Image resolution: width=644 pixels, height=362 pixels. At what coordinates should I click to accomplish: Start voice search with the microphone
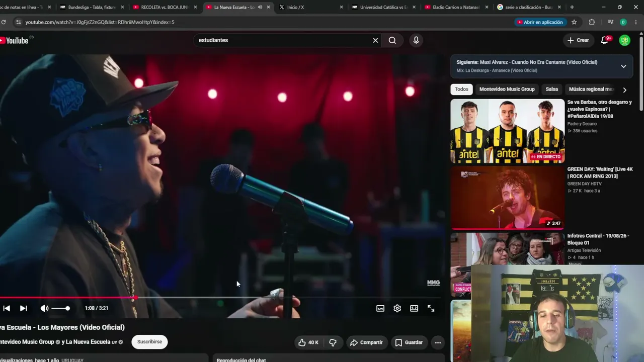tap(416, 40)
